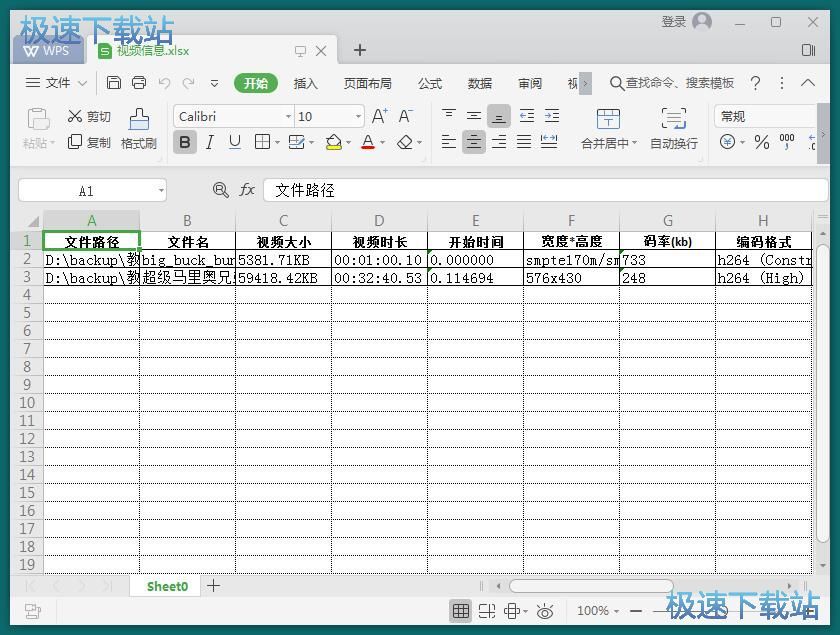Screen dimensions: 840x635
Task: Expand font color dropdown arrow
Action: pyautogui.click(x=382, y=143)
